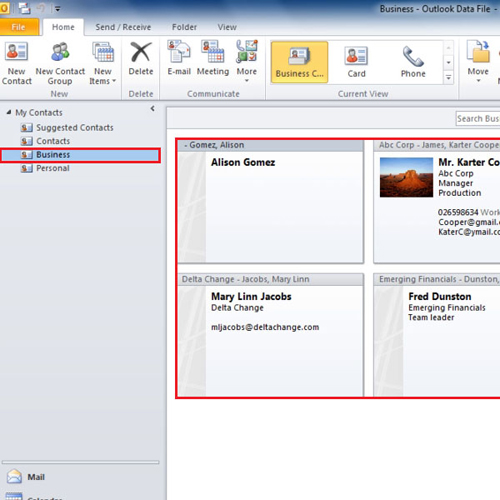Switch to Card view
The height and width of the screenshot is (500, 500).
(356, 62)
